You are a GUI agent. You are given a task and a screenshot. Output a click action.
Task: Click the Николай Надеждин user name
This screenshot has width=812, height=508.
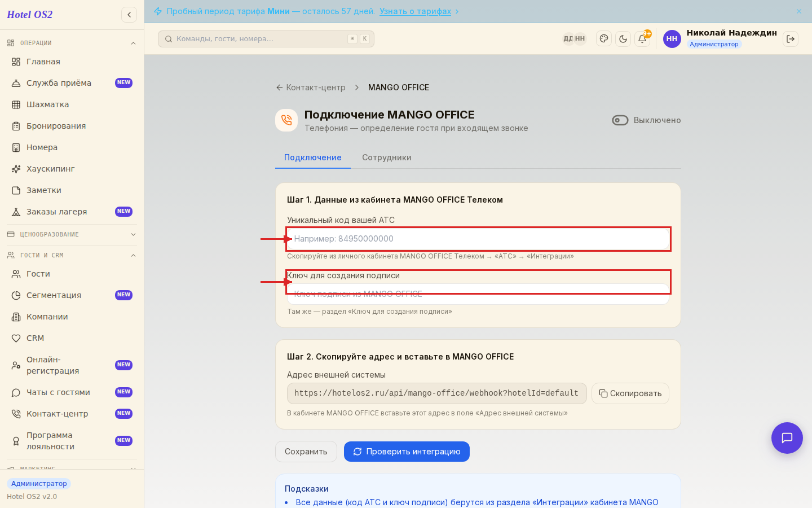click(x=732, y=33)
